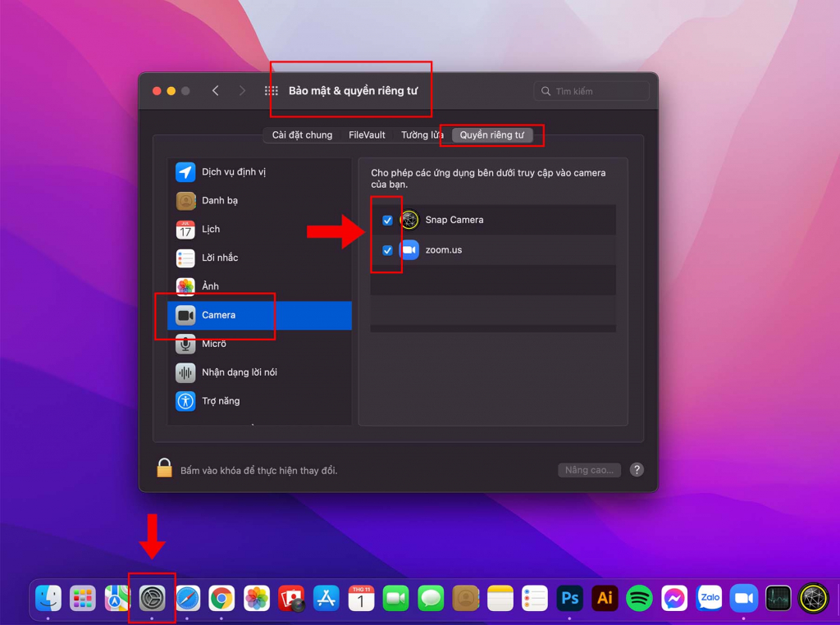Switch to the Cài đặt chung tab
The image size is (840, 625).
click(302, 135)
